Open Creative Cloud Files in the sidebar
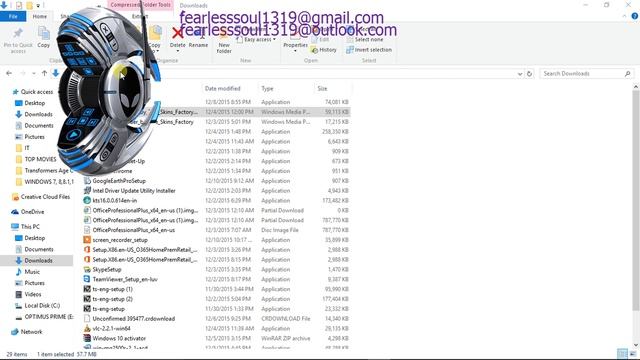Image resolution: width=640 pixels, height=360 pixels. (41, 197)
